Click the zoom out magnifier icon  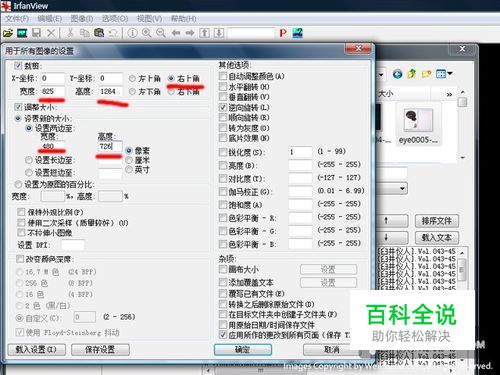[x=161, y=33]
